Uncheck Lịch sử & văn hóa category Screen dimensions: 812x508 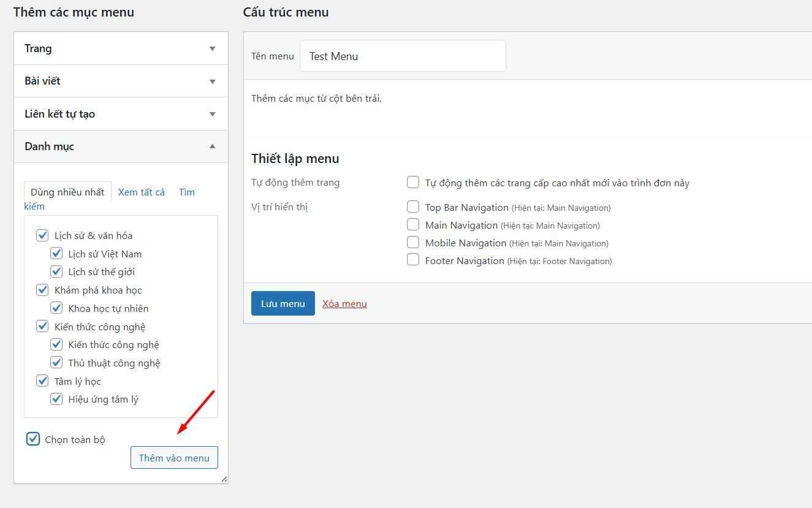pyautogui.click(x=42, y=235)
